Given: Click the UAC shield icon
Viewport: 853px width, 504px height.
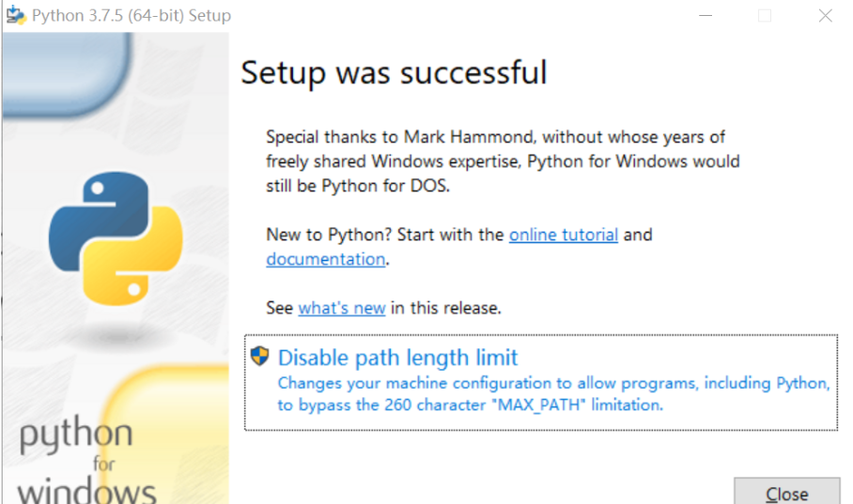Looking at the screenshot, I should coord(260,357).
